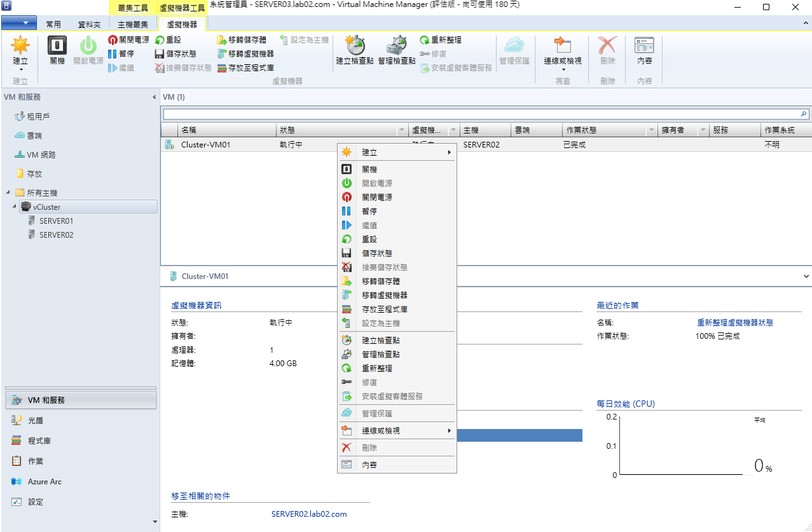Collapse the vCluster tree node
This screenshot has height=532, width=812.
tap(14, 207)
